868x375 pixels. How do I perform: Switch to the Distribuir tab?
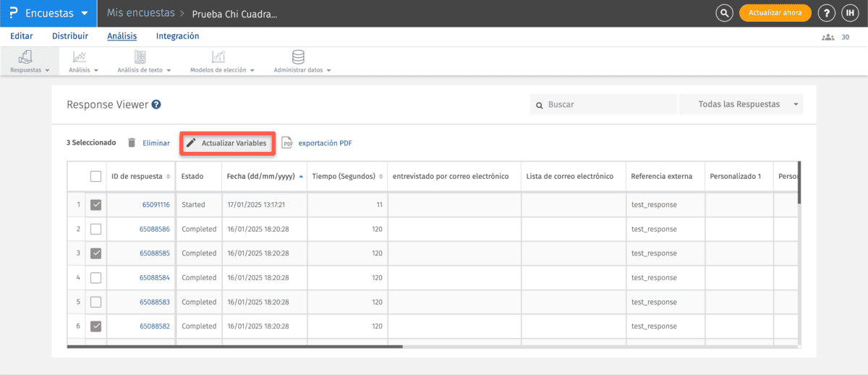click(x=70, y=36)
